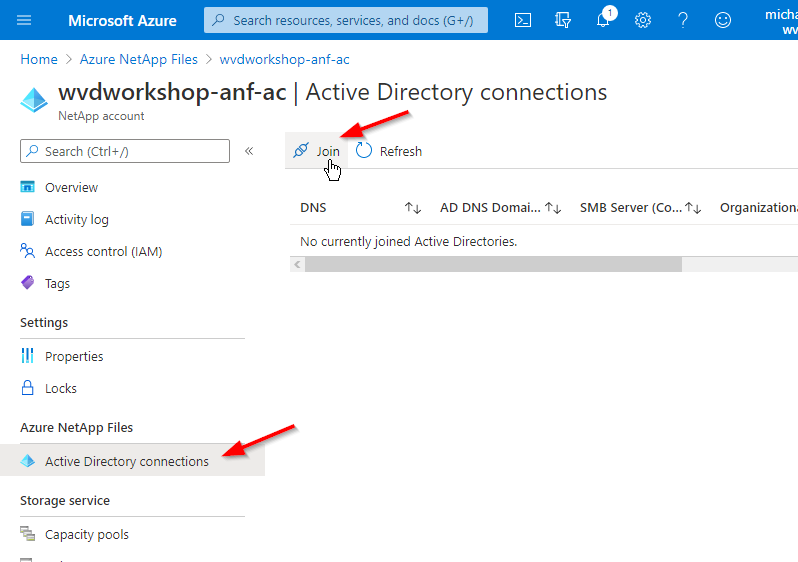The image size is (798, 562).
Task: Open the help question mark
Action: coord(683,20)
